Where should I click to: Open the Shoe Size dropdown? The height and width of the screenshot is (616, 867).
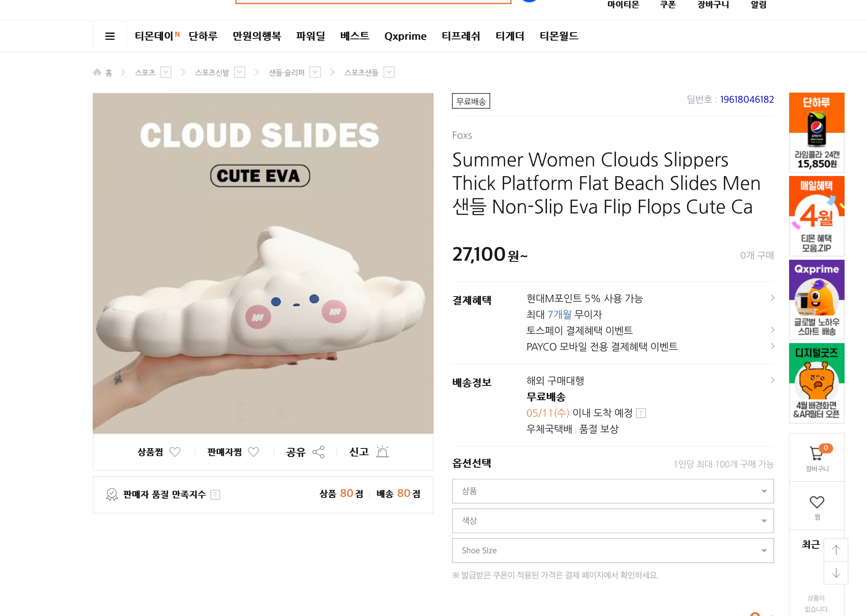coord(613,550)
